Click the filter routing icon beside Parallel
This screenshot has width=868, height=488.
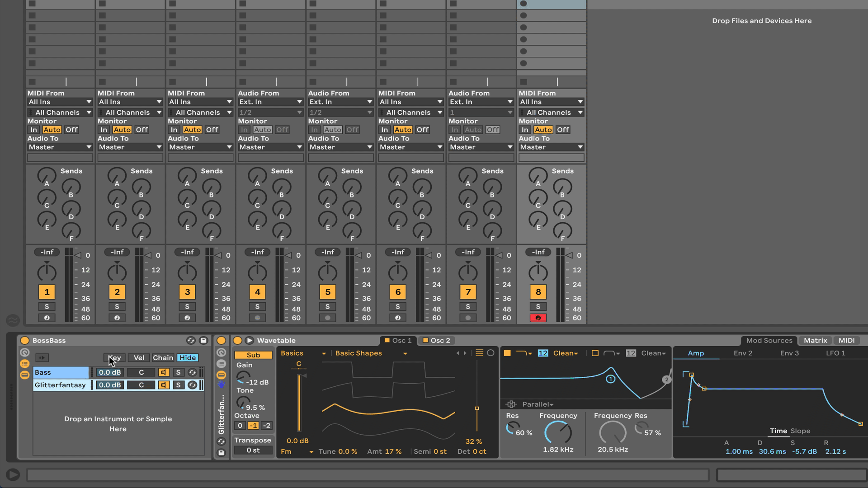pos(511,404)
